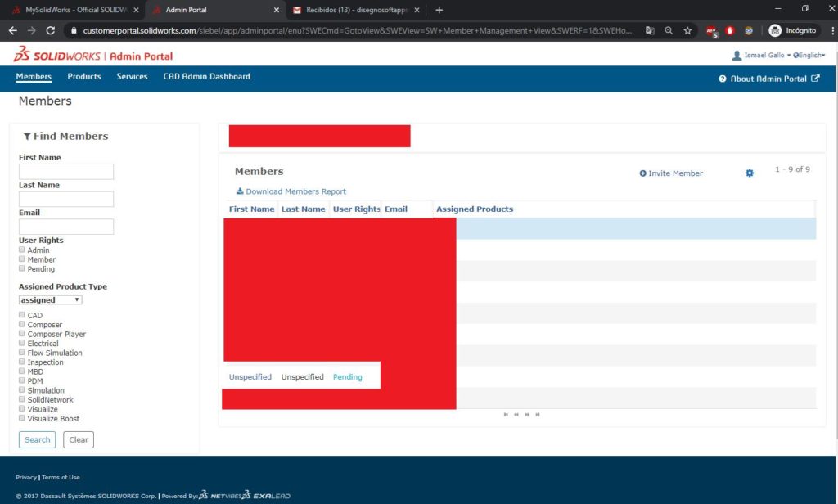Check the Visualize Boost filter box
Image resolution: width=838 pixels, height=504 pixels.
22,418
